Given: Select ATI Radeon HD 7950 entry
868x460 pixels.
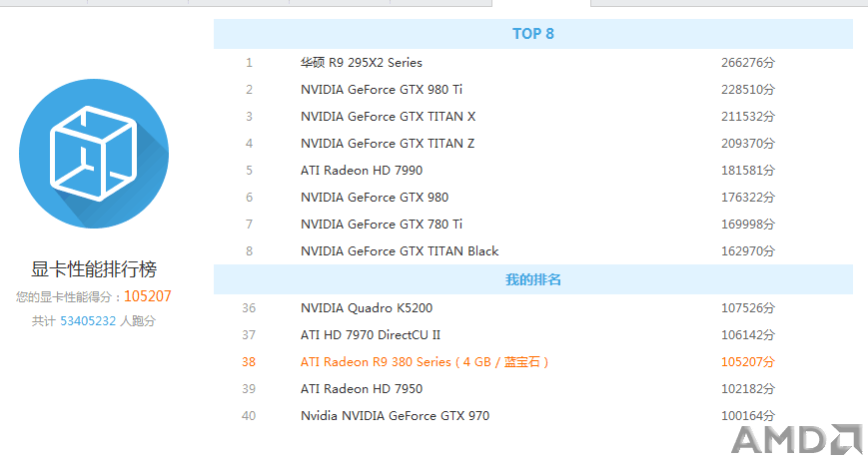Looking at the screenshot, I should click(362, 389).
